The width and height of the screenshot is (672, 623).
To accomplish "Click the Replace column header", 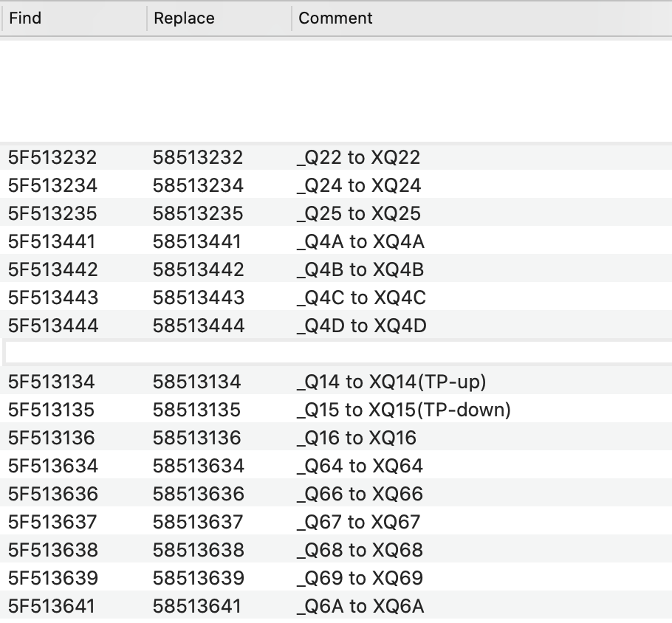I will [184, 18].
